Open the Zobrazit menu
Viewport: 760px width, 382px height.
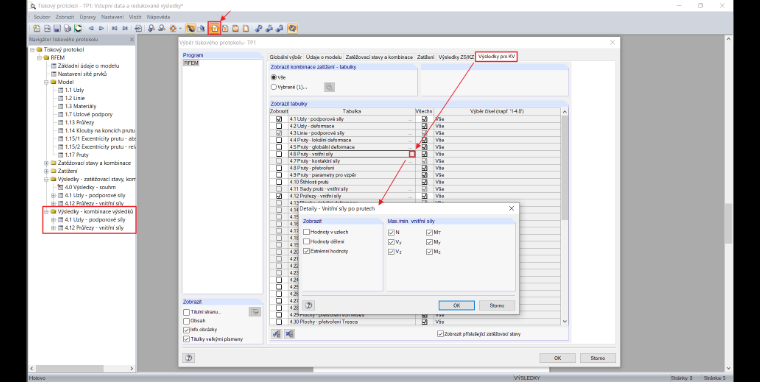(65, 17)
